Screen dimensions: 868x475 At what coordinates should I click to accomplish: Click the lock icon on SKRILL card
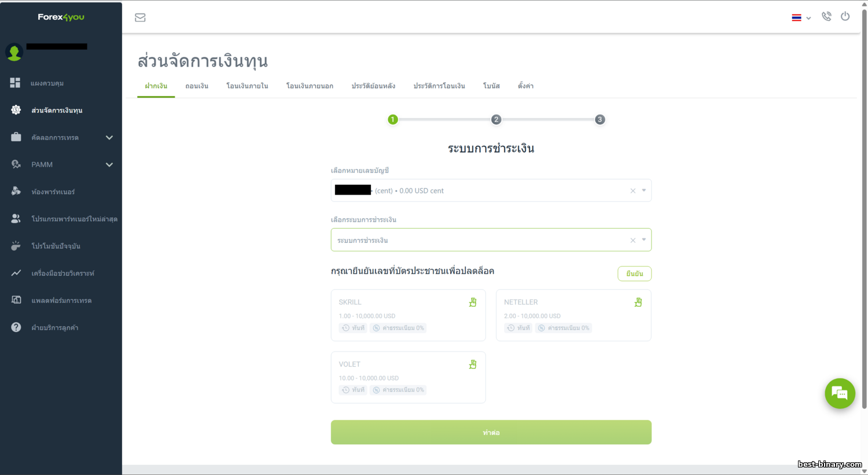click(473, 302)
